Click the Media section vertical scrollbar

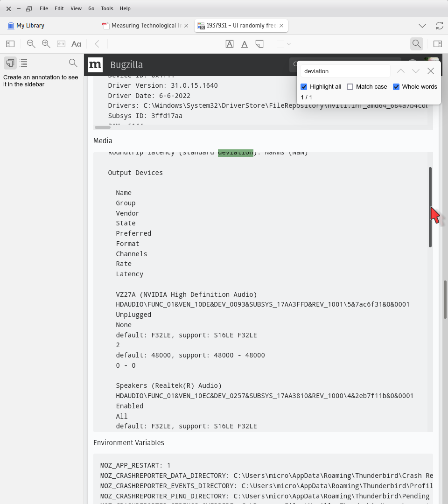[430, 207]
